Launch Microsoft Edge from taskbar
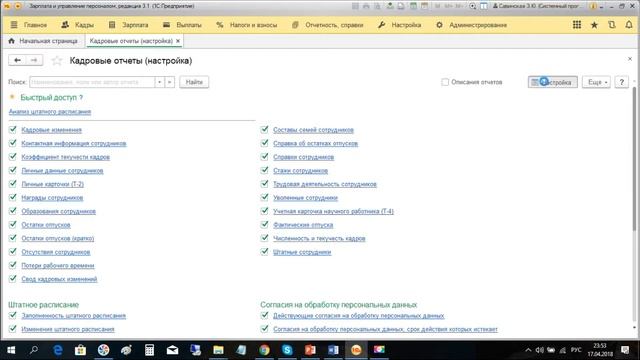Viewport: 640px width, 360px height. (x=58, y=350)
